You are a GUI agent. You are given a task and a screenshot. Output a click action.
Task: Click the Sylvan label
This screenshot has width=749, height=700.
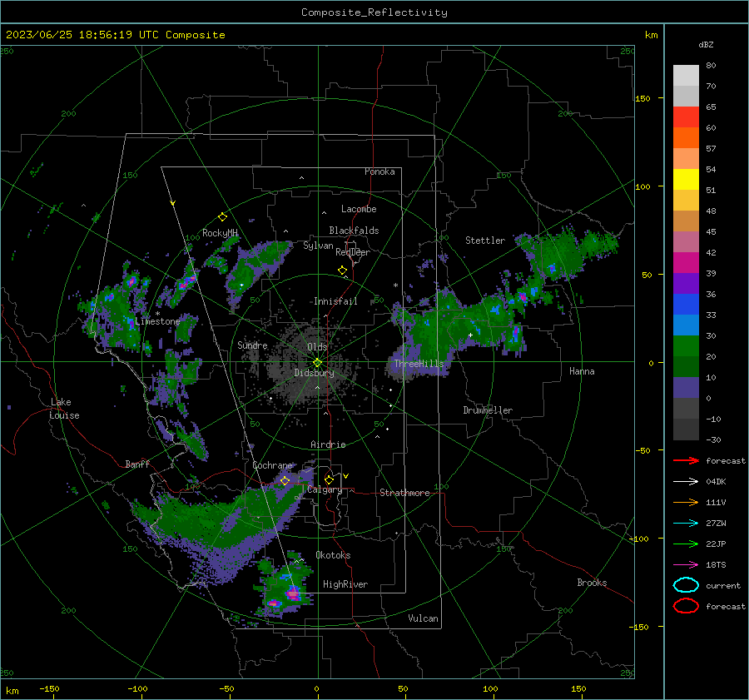click(x=318, y=246)
